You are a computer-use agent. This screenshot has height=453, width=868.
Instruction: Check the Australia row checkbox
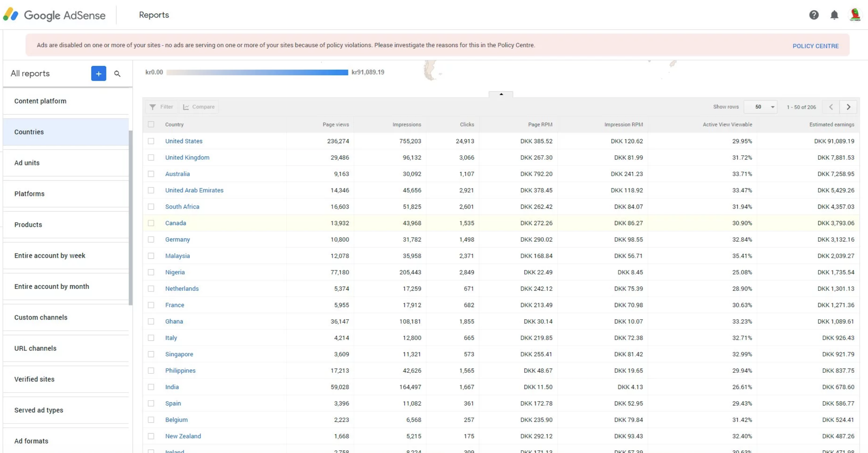[151, 174]
